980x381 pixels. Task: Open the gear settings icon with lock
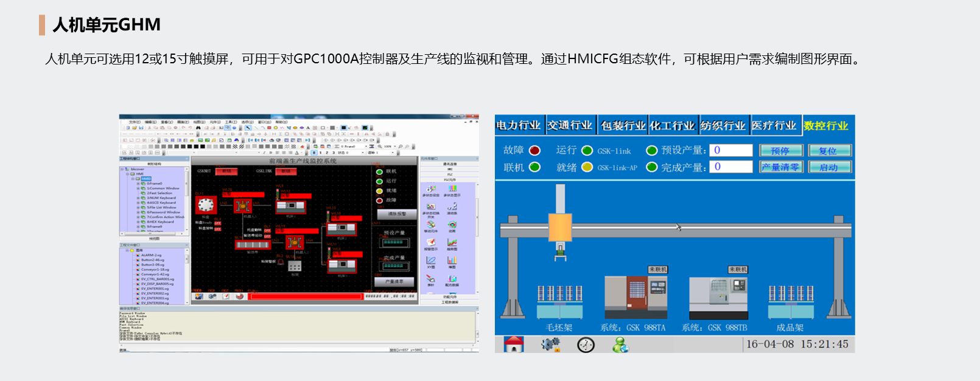[x=550, y=344]
